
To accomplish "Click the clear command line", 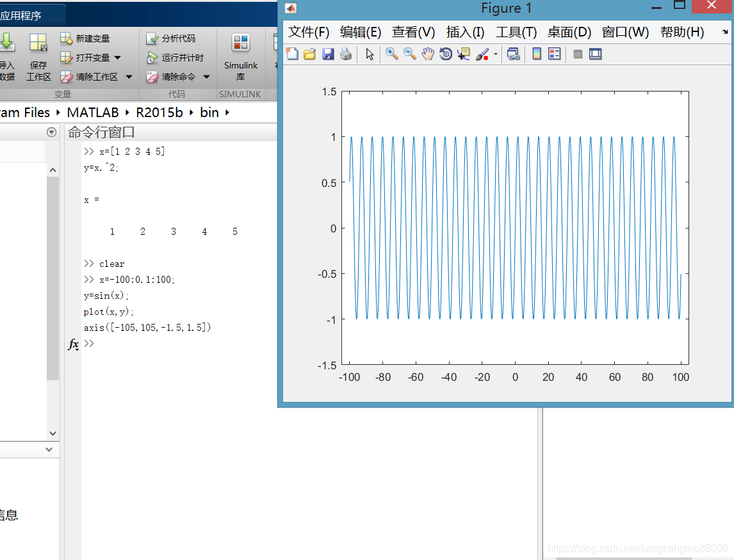I will [x=112, y=264].
